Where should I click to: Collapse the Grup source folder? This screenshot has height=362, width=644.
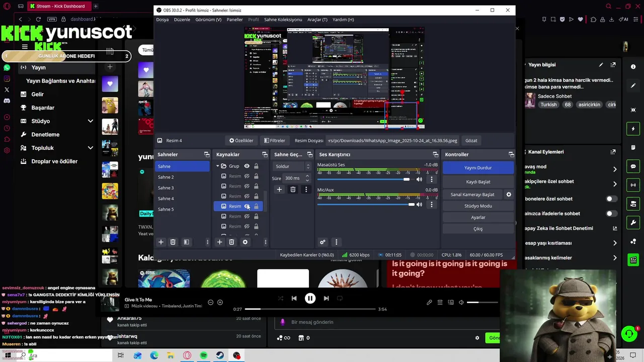(x=218, y=166)
